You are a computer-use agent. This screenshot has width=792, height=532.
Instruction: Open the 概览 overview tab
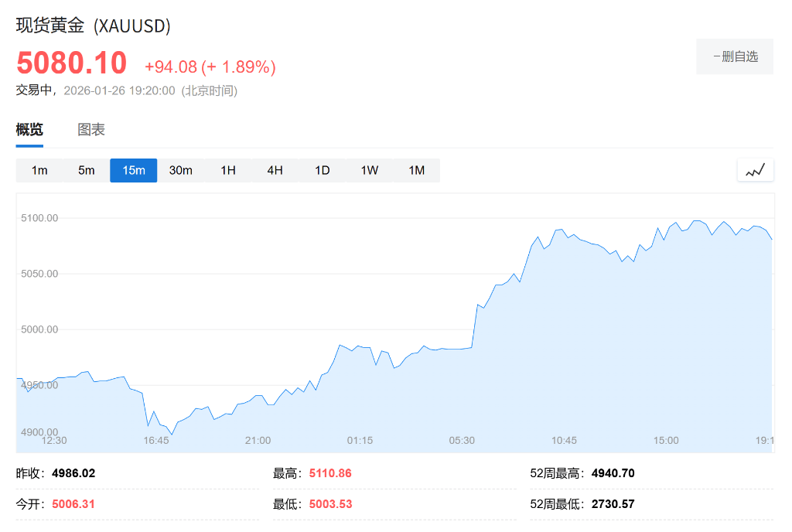[29, 130]
